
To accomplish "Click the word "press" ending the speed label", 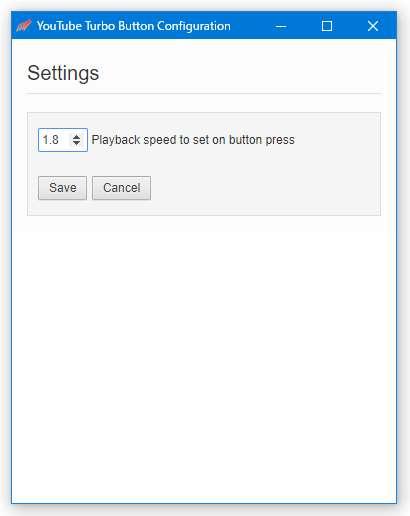I will pos(280,141).
